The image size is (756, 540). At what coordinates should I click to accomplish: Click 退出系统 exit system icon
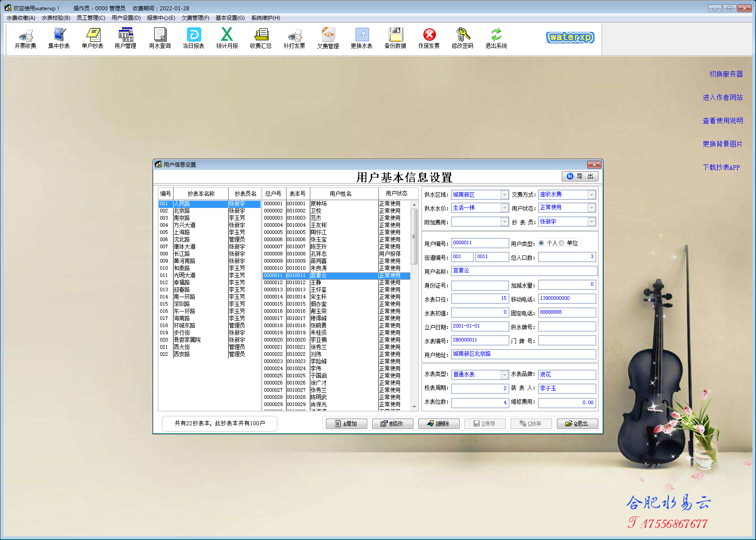coord(496,38)
